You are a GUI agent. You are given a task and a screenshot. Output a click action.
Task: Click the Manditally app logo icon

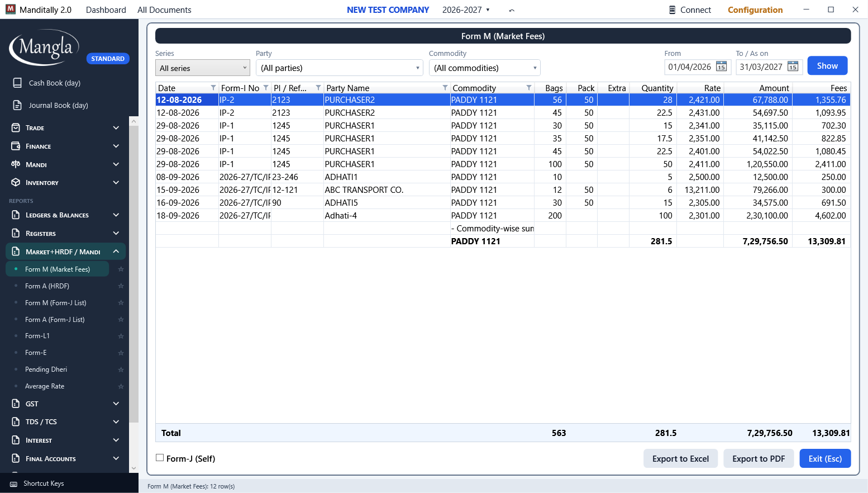(11, 10)
